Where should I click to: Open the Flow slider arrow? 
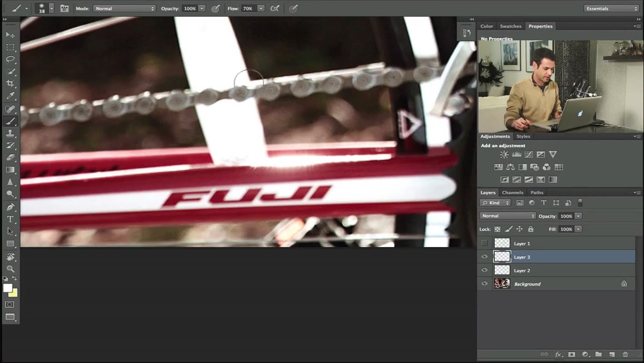[261, 9]
